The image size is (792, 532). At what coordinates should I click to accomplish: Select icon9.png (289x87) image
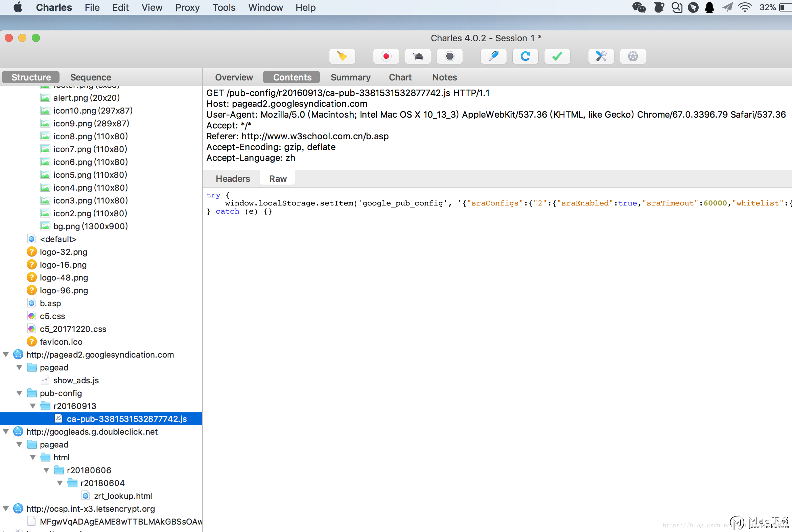pyautogui.click(x=91, y=123)
